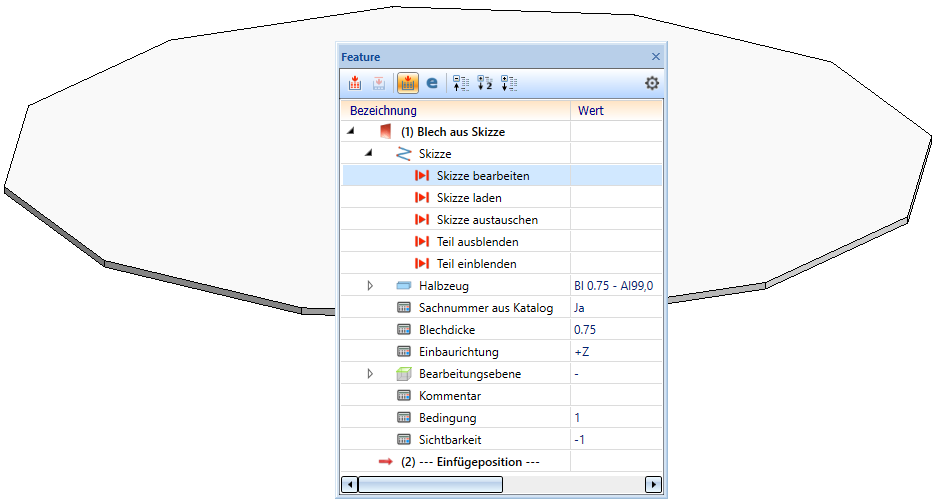This screenshot has width=938, height=503.
Task: Click the blue 'e' toolbar icon
Action: (432, 83)
